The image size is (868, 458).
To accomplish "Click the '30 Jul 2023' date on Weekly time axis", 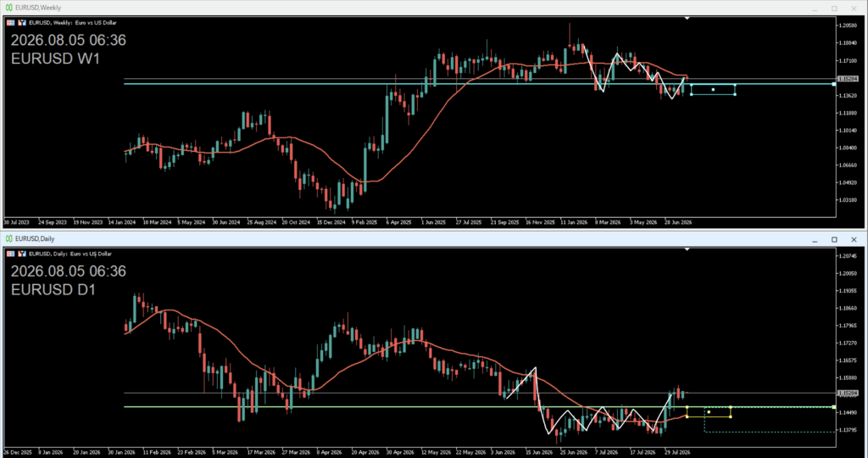I will click(17, 222).
